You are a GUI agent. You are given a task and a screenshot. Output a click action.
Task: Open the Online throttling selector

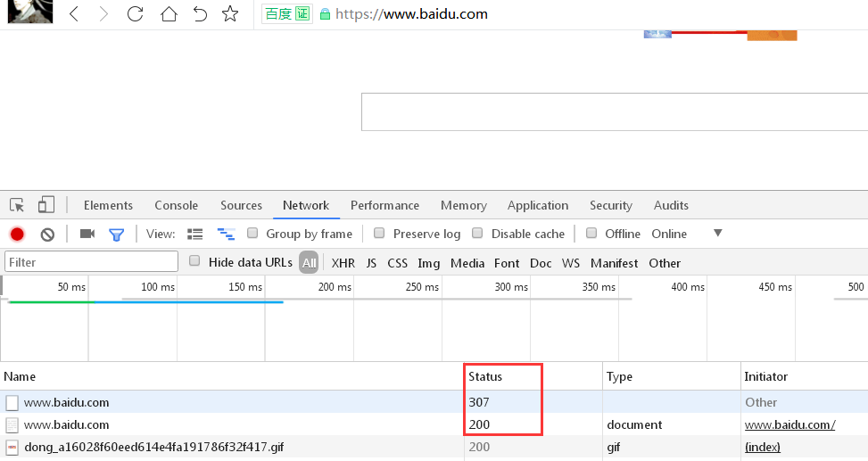point(669,235)
